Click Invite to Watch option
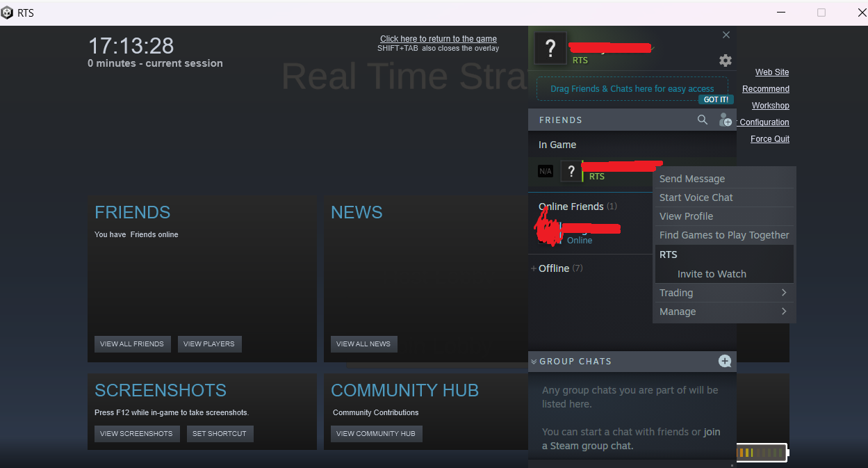Image resolution: width=868 pixels, height=468 pixels. [724, 274]
